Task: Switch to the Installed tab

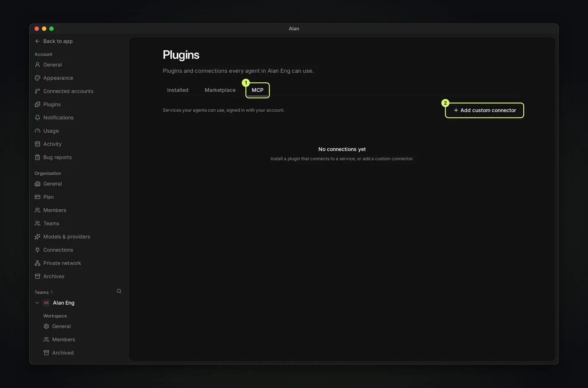Action: pos(178,90)
